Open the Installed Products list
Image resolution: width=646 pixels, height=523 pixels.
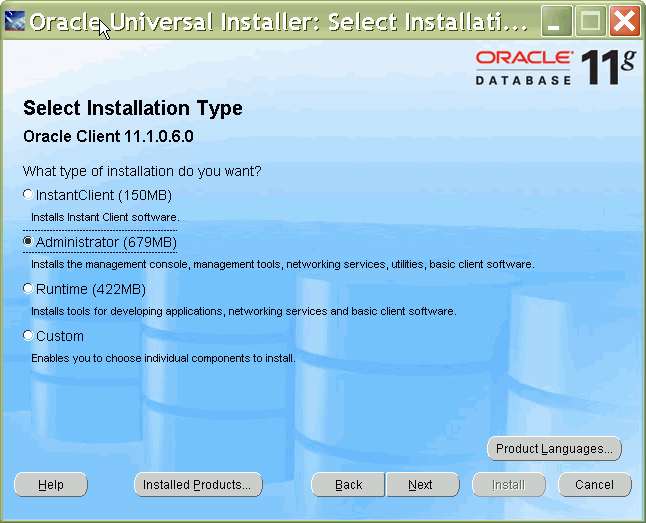point(198,484)
